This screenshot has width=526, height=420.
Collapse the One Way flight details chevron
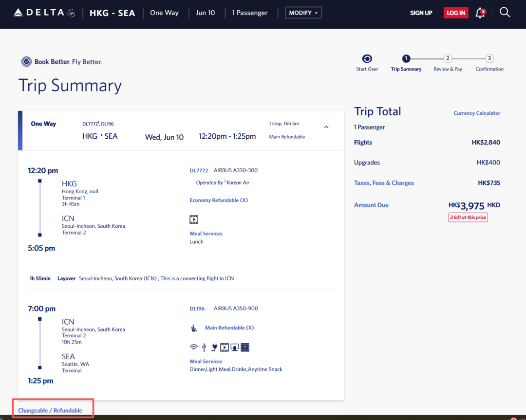(326, 127)
